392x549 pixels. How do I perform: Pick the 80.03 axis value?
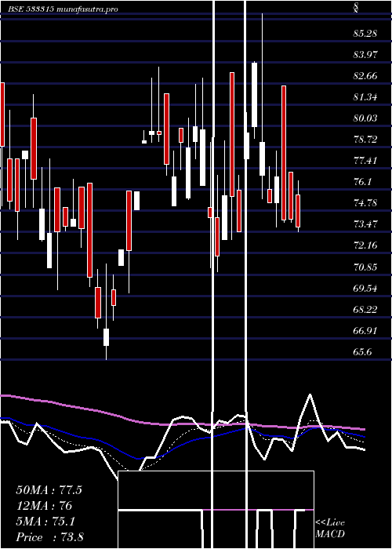(365, 118)
